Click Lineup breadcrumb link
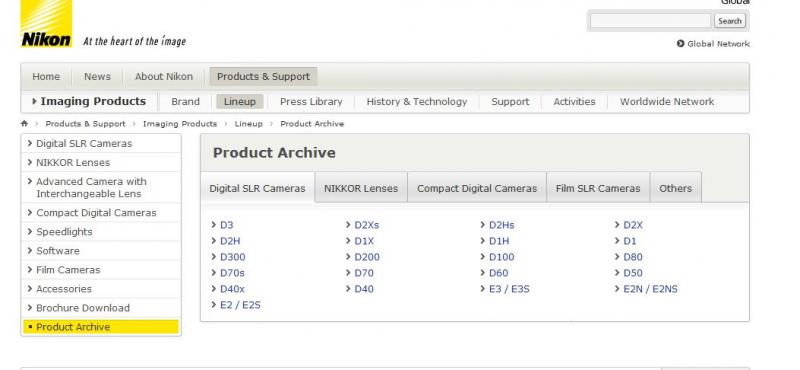 point(248,124)
